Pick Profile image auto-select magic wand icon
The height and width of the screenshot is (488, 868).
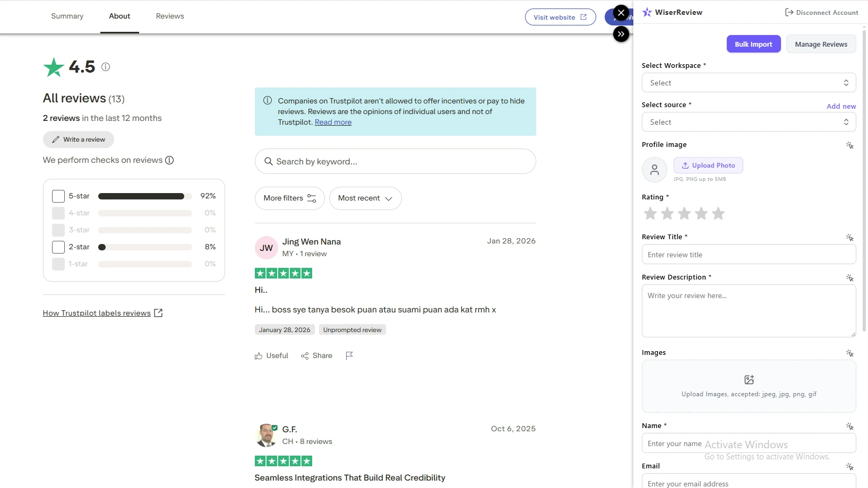pos(849,145)
